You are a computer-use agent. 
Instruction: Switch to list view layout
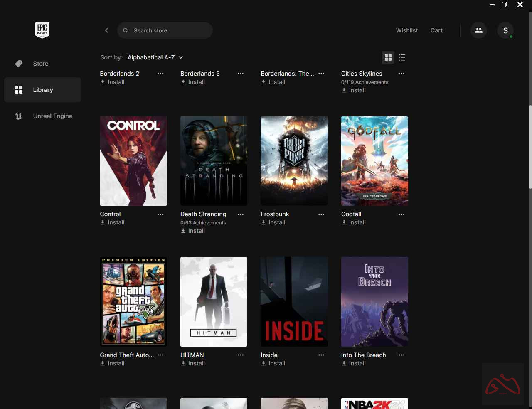tap(402, 57)
